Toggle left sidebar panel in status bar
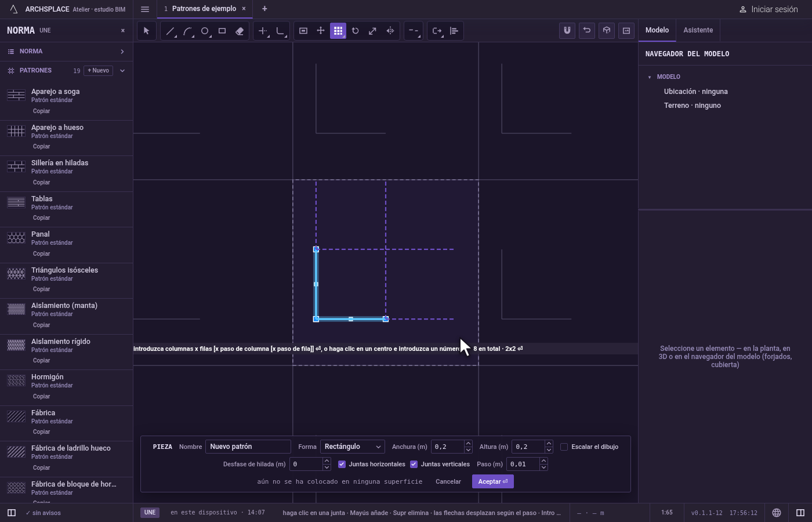Viewport: 812px width, 522px height. [11, 513]
